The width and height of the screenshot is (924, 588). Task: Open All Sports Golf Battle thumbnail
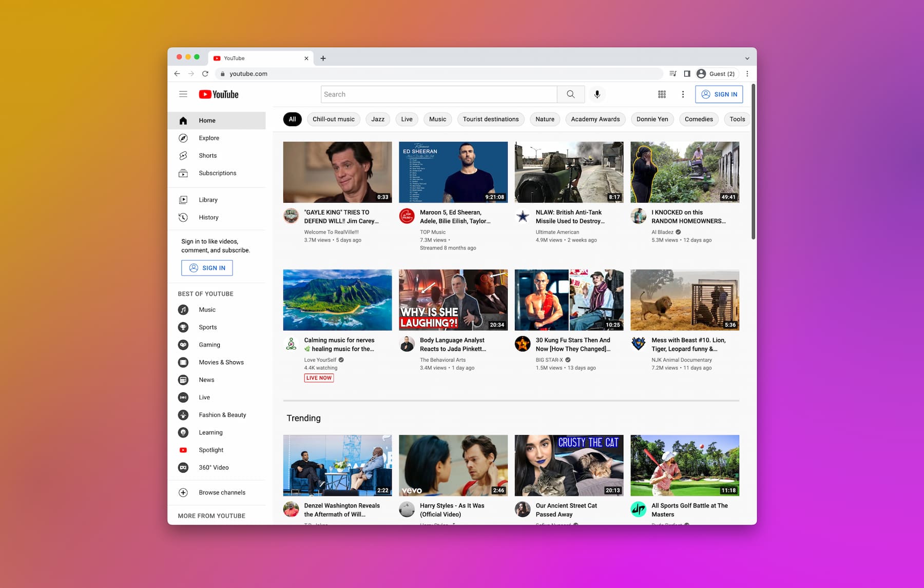[685, 465]
